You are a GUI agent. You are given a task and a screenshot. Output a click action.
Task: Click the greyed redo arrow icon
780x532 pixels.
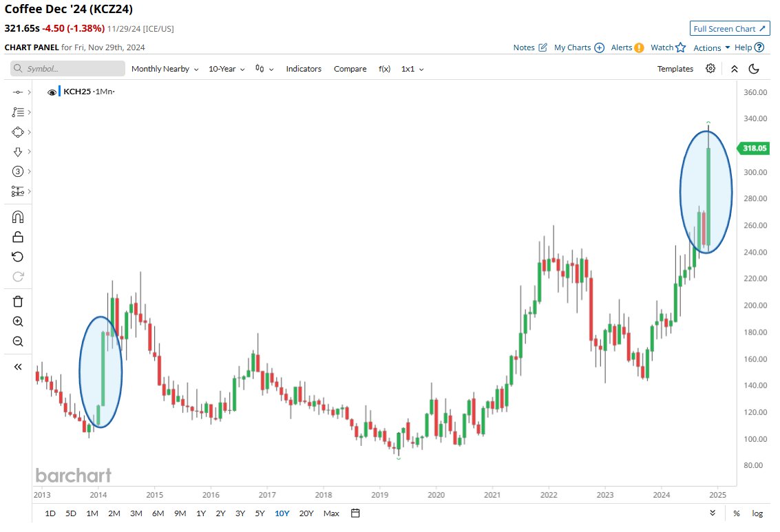pos(18,277)
